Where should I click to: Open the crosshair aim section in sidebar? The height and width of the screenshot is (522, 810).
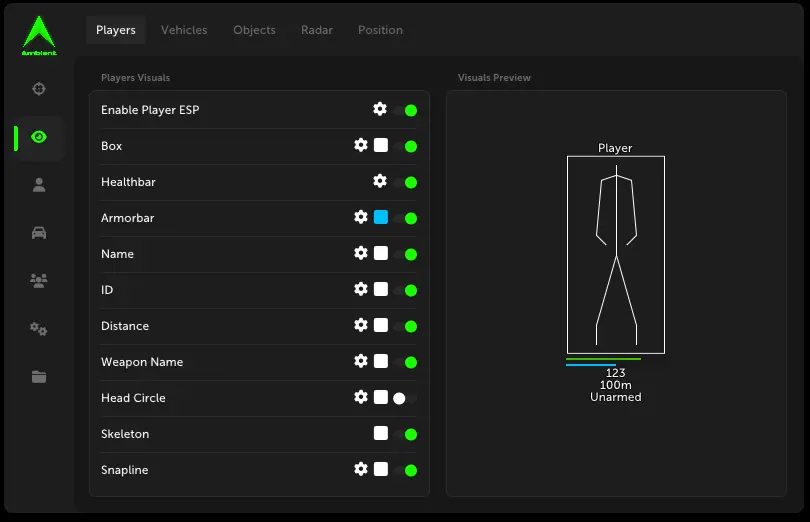click(39, 89)
